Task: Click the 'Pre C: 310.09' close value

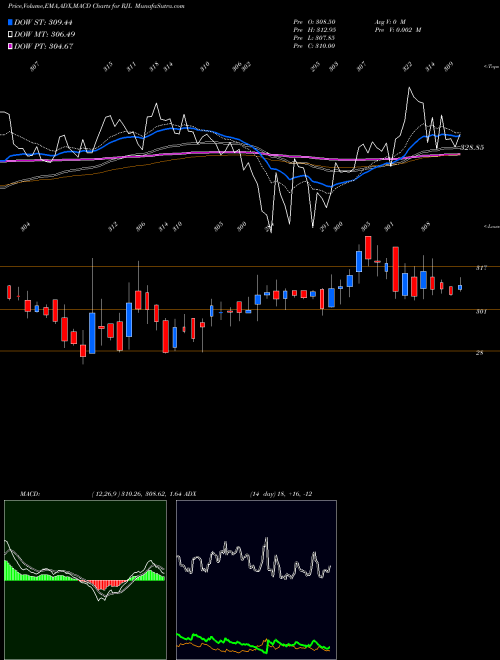Action: (314, 46)
